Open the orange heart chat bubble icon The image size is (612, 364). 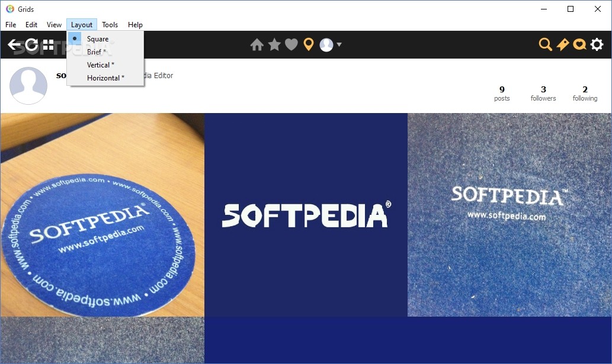pyautogui.click(x=579, y=44)
